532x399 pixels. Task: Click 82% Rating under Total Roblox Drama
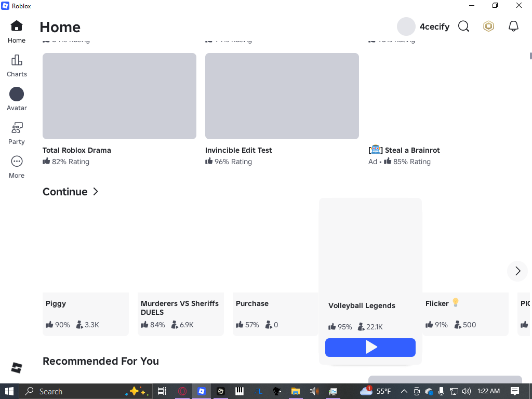(66, 162)
